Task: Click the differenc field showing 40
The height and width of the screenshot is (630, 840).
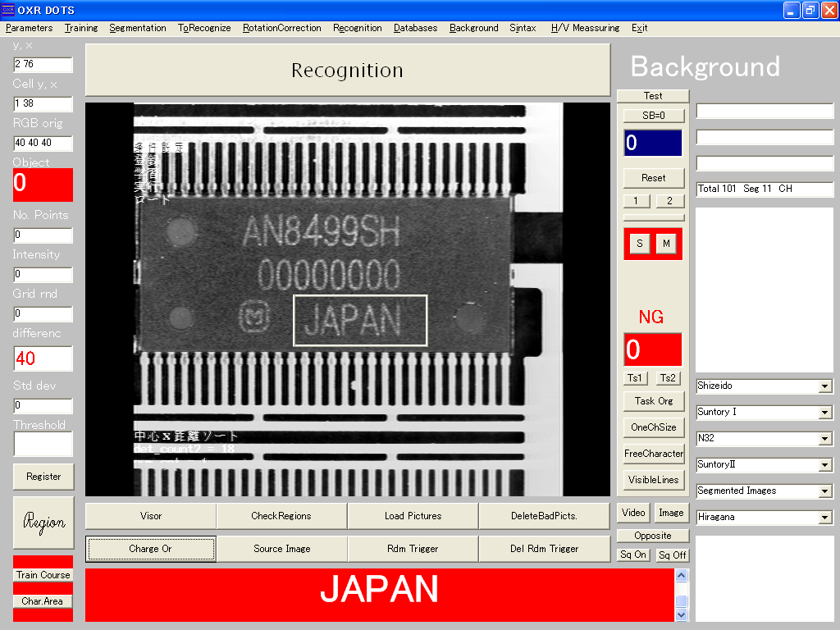Action: [x=43, y=358]
